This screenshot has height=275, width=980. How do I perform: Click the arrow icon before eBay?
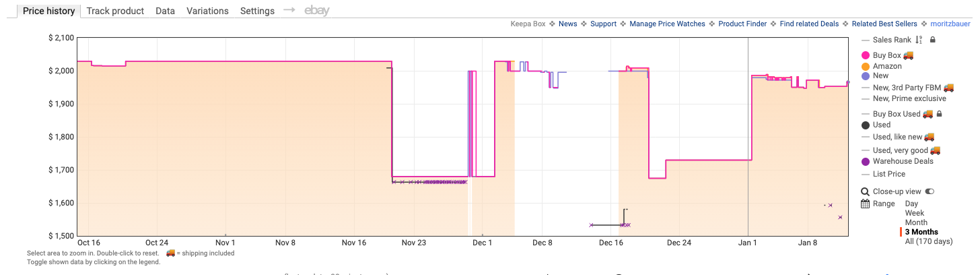289,10
